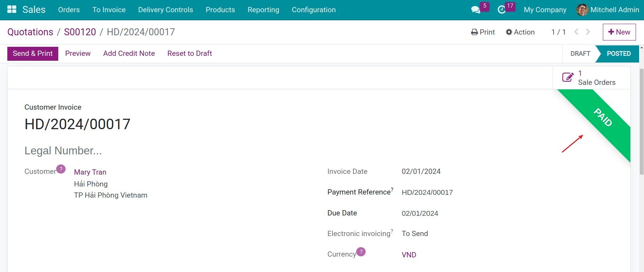This screenshot has height=272, width=644.
Task: Click the Send & Print button
Action: [x=33, y=53]
